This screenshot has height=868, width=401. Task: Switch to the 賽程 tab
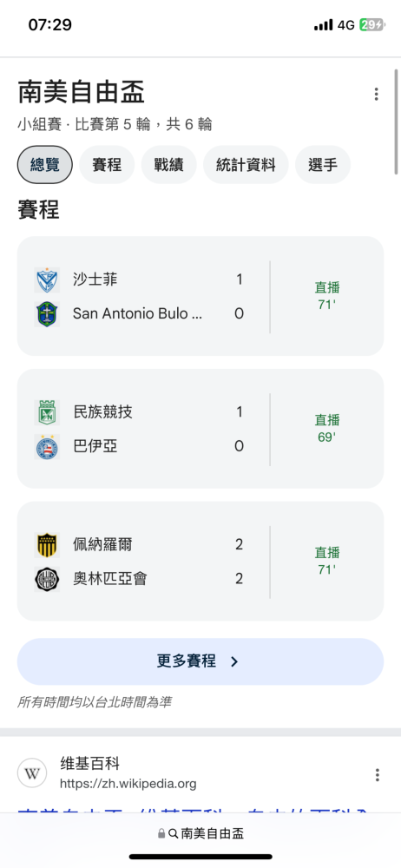tap(107, 164)
